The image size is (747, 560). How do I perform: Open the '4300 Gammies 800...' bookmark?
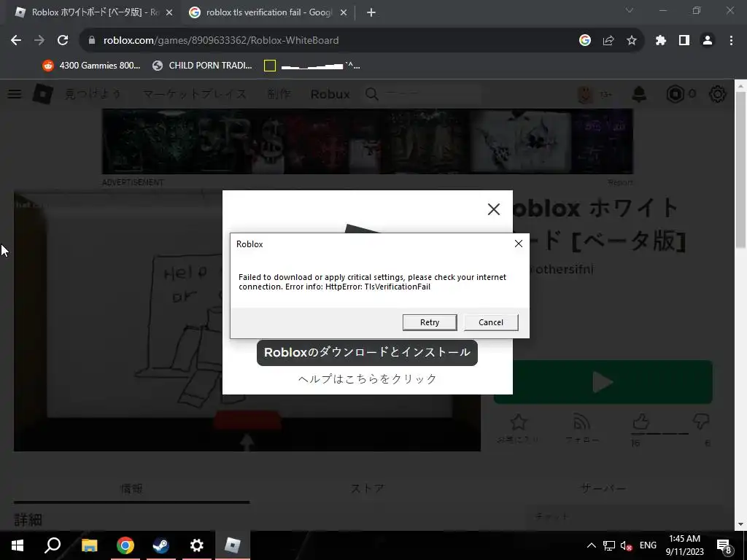(91, 66)
